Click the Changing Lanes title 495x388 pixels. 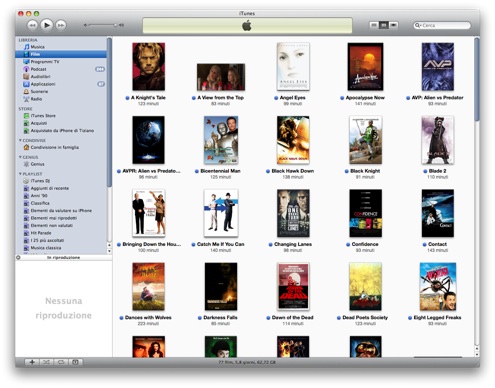pos(293,244)
